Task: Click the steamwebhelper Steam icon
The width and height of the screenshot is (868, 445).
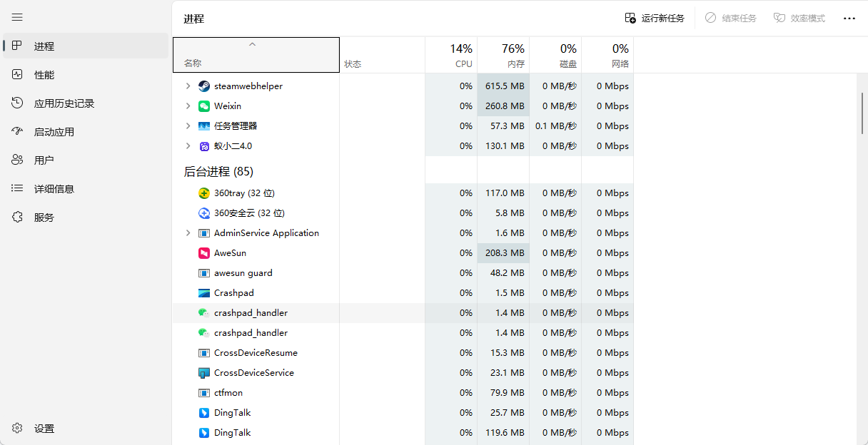Action: [x=204, y=86]
